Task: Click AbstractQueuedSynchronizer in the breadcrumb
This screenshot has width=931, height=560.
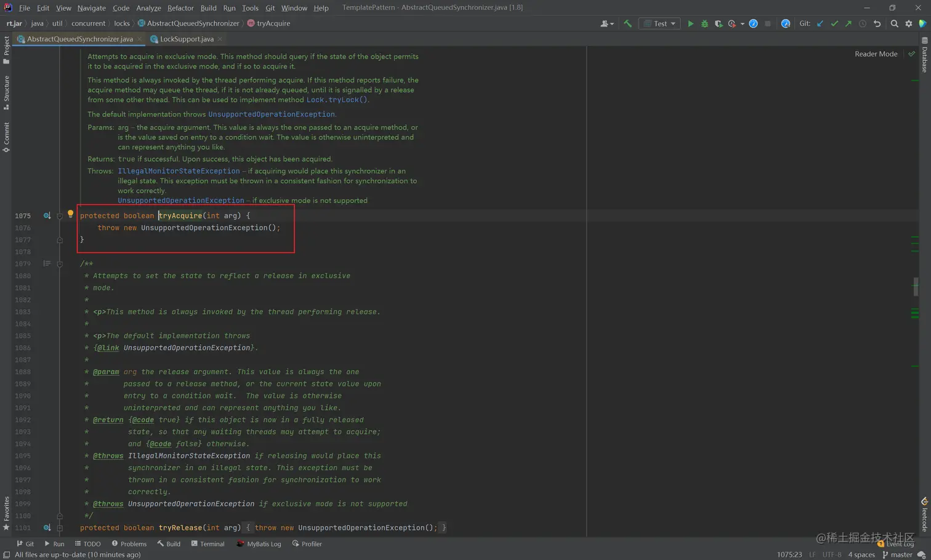Action: click(x=188, y=23)
